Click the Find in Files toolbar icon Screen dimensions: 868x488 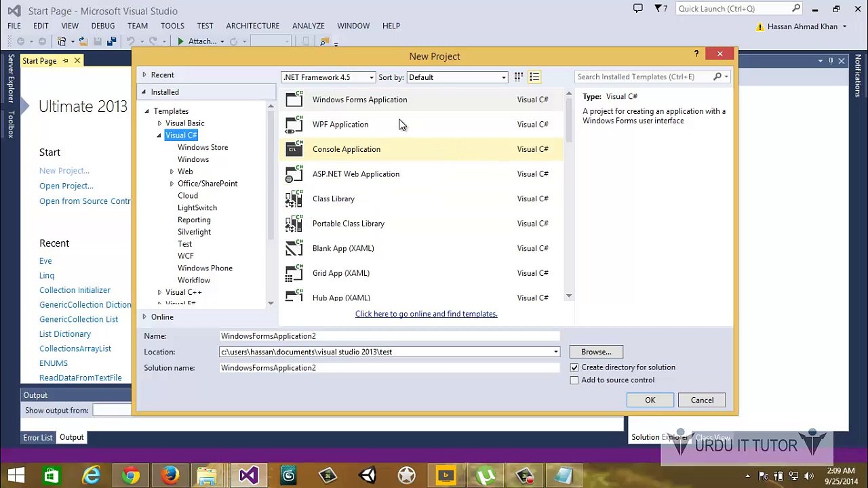325,41
